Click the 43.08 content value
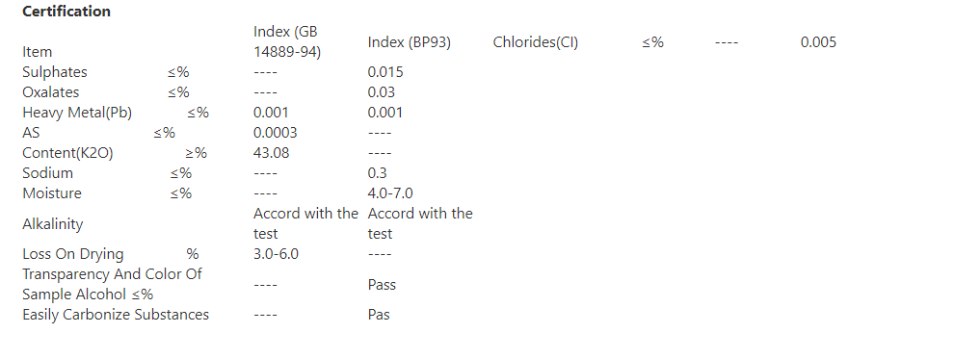Screen dimensions: 980x359 tap(271, 153)
